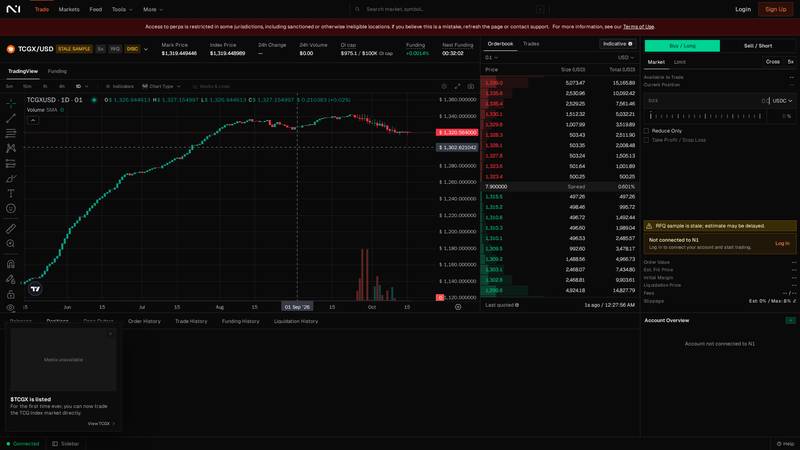Image resolution: width=800 pixels, height=450 pixels.
Task: Select the trend line drawing tool
Action: [11, 118]
